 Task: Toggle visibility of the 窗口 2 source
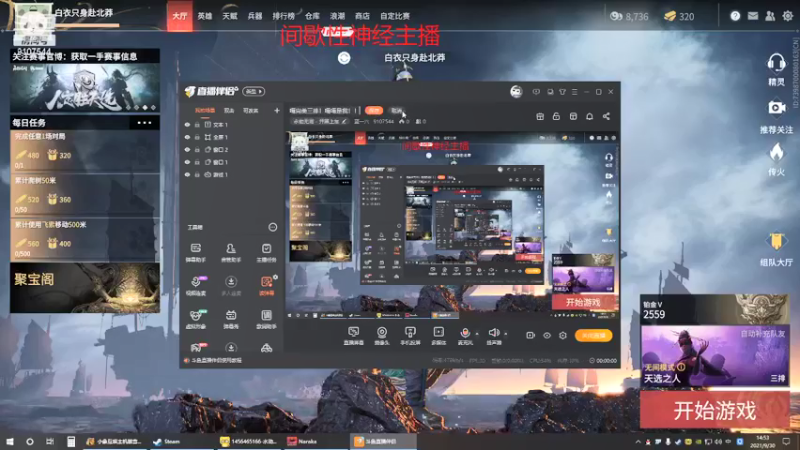click(187, 149)
